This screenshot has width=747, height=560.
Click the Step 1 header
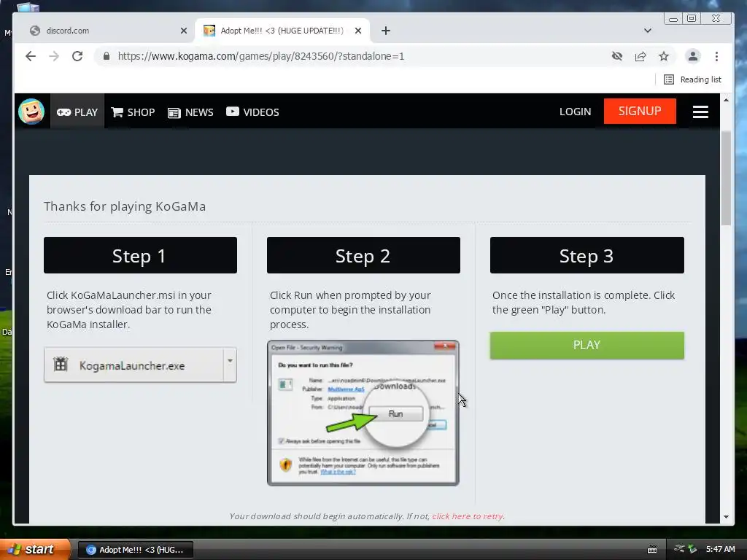click(x=140, y=255)
